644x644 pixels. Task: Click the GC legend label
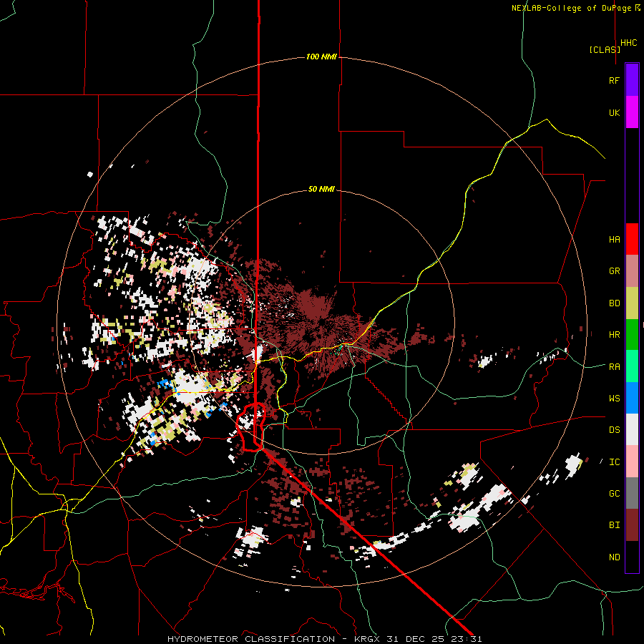615,494
